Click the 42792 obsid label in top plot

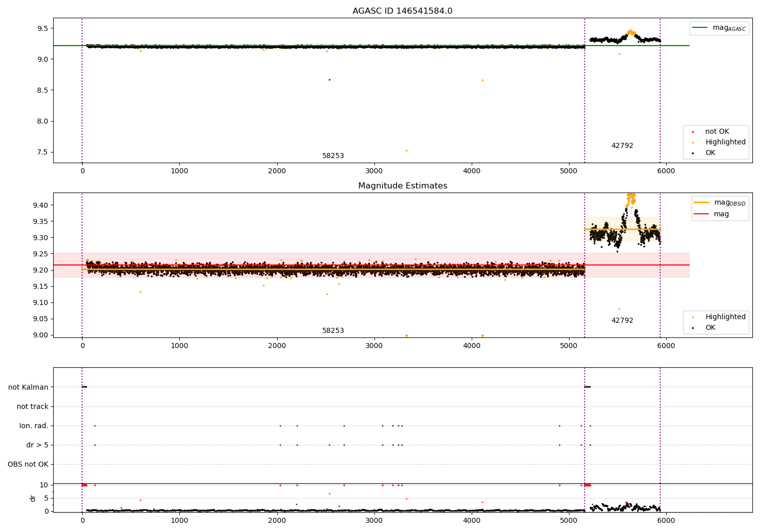(x=622, y=146)
